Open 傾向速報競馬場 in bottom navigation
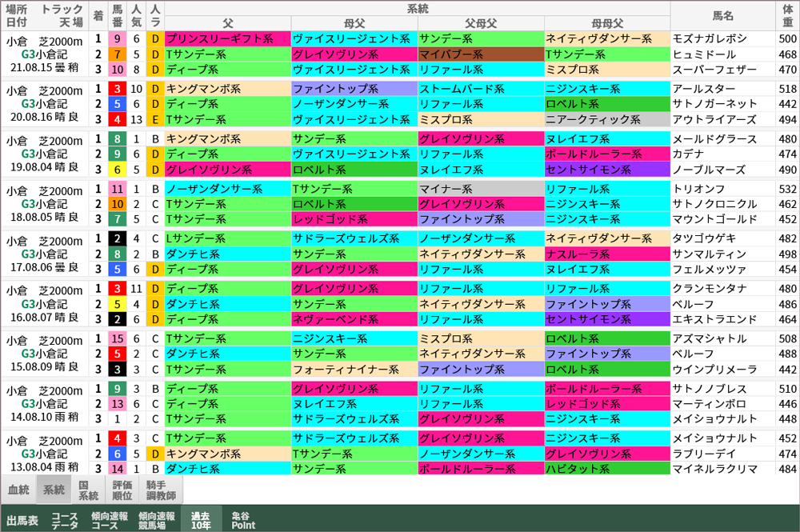 point(157,520)
